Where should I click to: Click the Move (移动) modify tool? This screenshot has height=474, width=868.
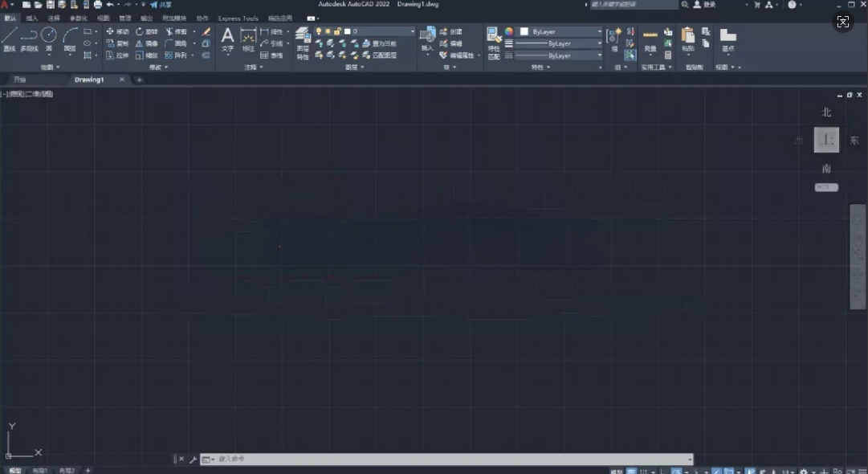(x=115, y=31)
